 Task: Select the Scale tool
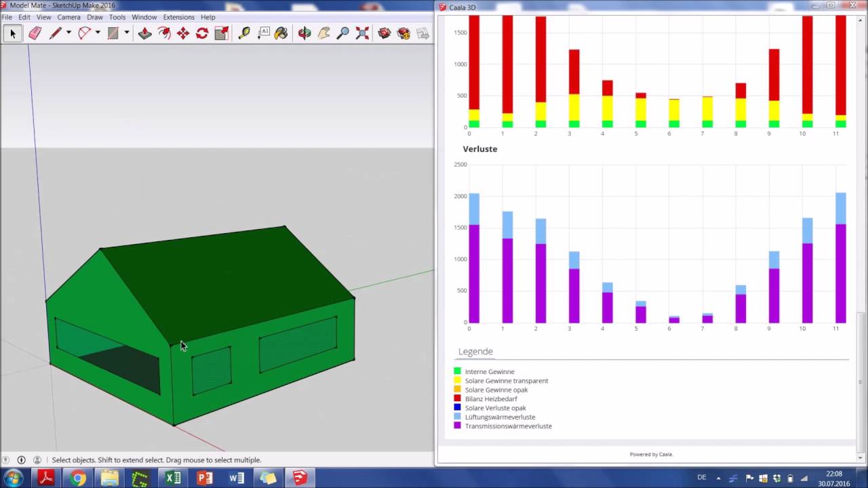221,33
